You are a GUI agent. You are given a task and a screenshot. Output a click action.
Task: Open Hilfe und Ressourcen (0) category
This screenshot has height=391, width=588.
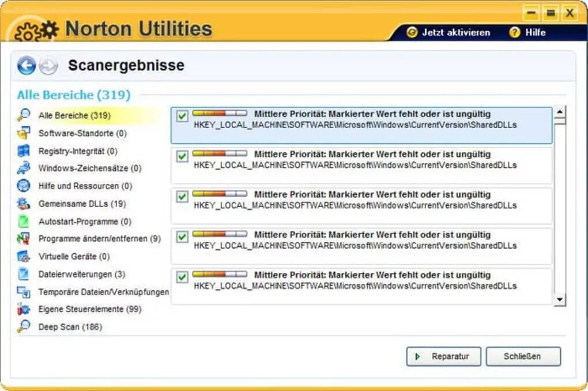coord(85,186)
